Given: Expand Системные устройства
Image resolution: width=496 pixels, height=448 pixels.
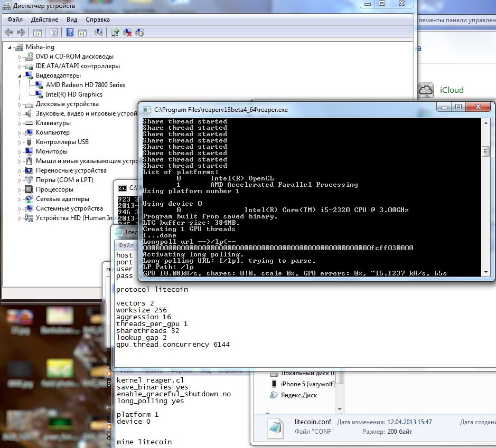Looking at the screenshot, I should (x=20, y=209).
